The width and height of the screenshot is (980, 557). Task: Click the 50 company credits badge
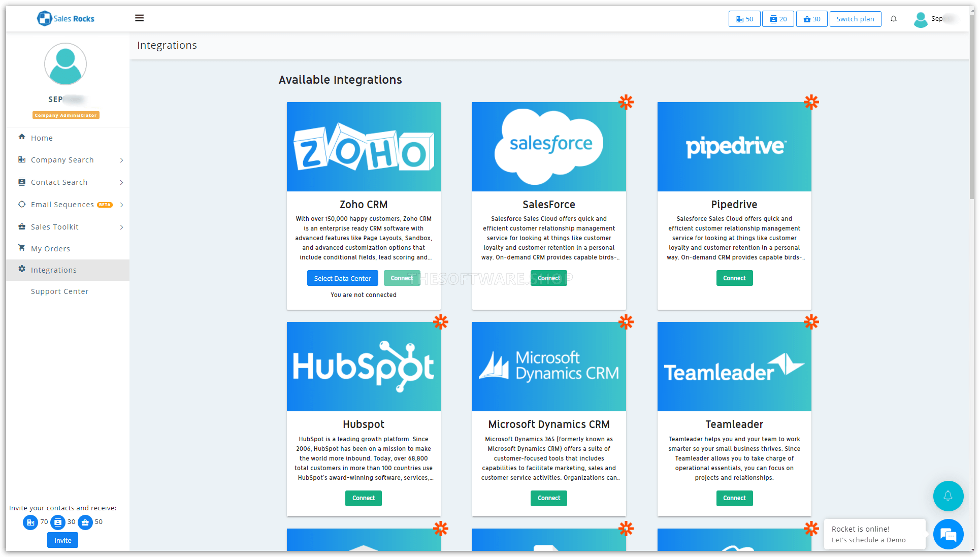coord(744,19)
